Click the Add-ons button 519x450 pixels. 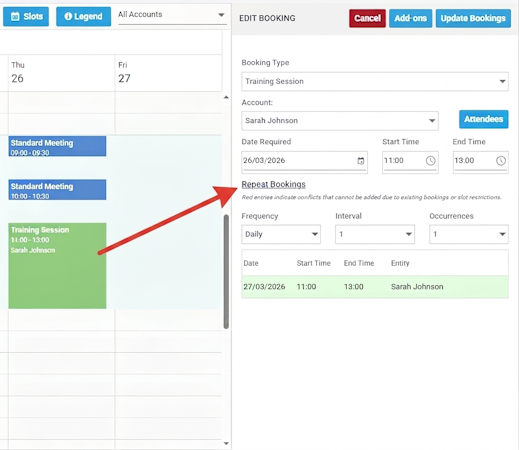[411, 18]
